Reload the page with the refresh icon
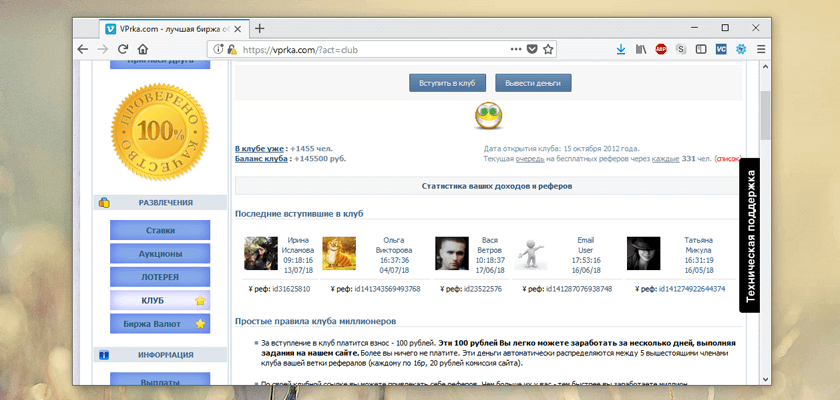Image resolution: width=840 pixels, height=400 pixels. tap(123, 49)
